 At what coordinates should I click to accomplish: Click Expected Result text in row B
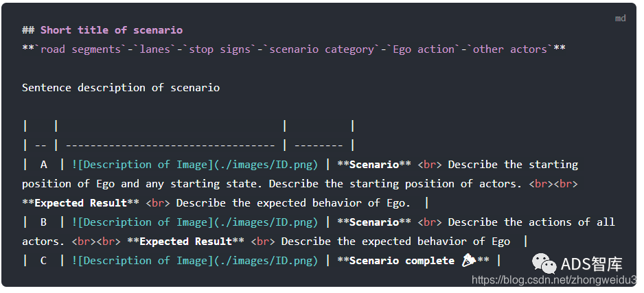point(185,242)
